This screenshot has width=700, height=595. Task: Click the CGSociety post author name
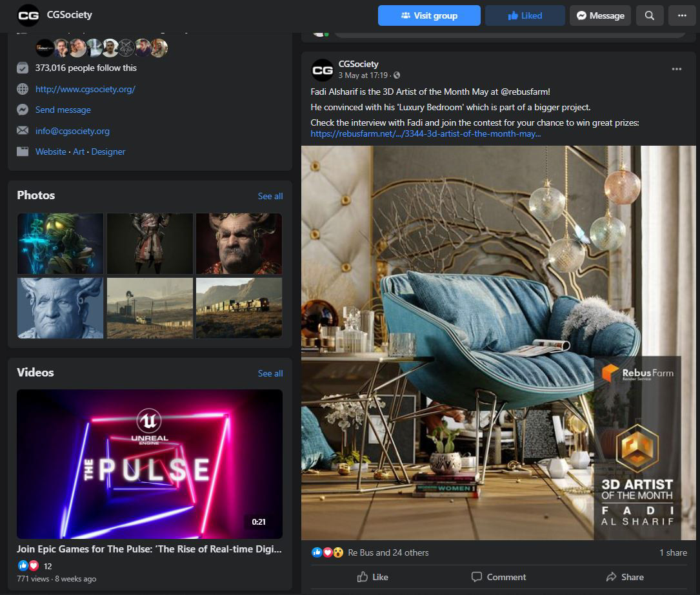[358, 64]
